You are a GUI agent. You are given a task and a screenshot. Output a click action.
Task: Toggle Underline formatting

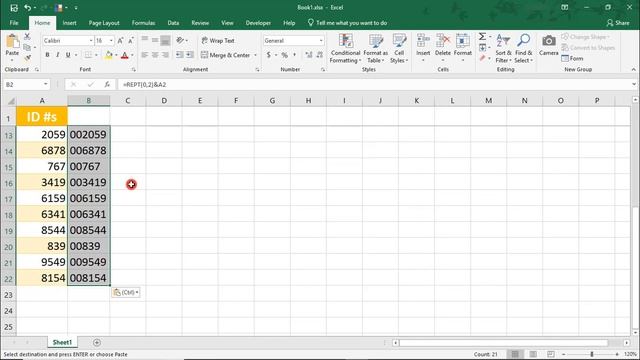pyautogui.click(x=68, y=55)
